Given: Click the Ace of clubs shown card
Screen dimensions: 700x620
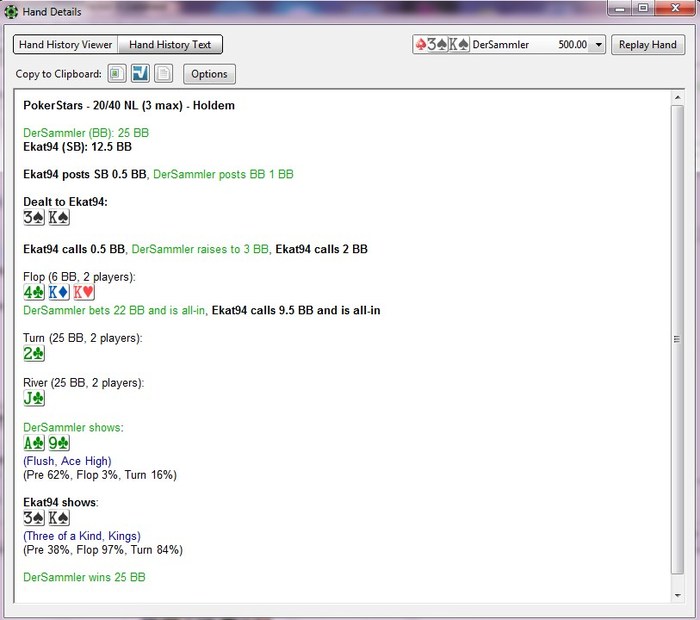Looking at the screenshot, I should [x=34, y=443].
